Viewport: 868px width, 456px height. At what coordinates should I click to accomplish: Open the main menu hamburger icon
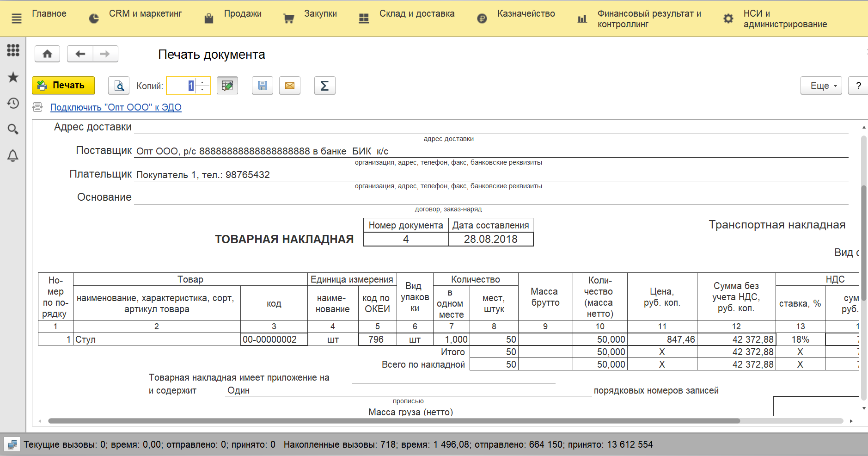click(x=16, y=18)
